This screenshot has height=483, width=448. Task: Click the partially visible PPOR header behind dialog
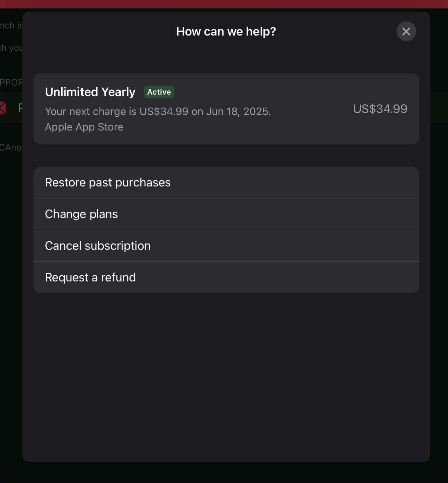coord(11,83)
